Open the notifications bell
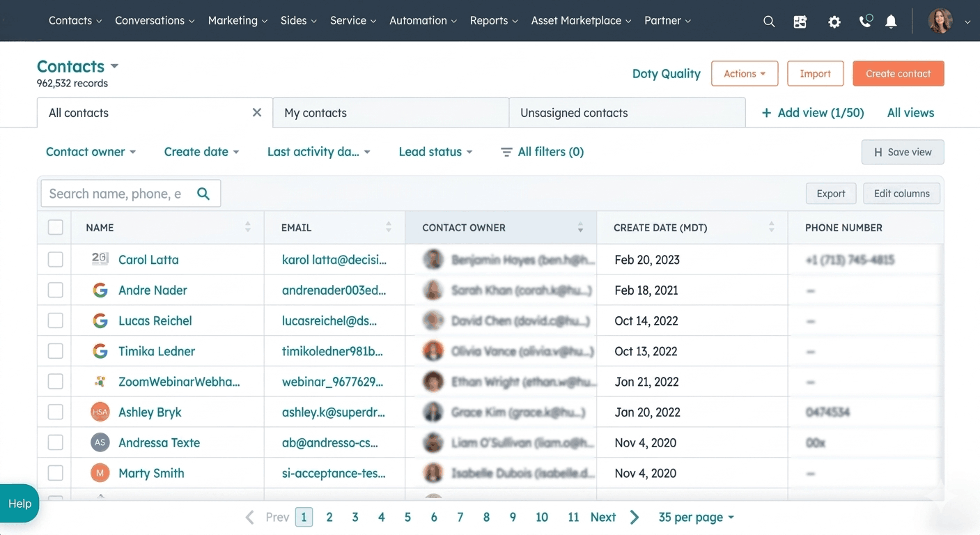 891,22
